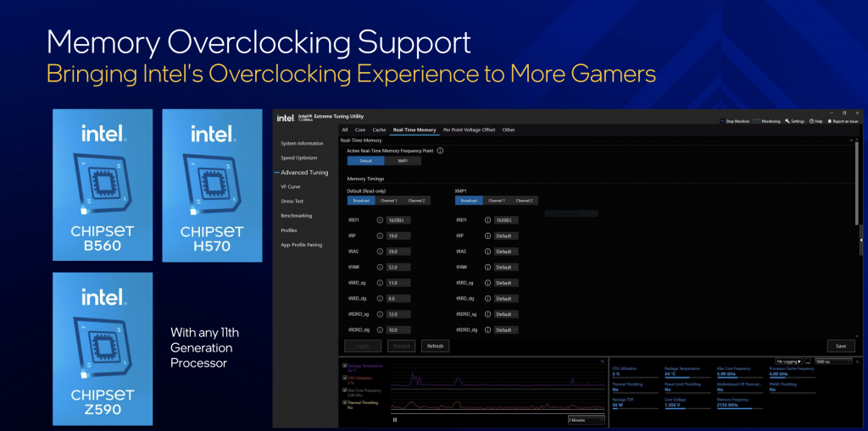Open Default tRP 19.0 value box

(398, 235)
